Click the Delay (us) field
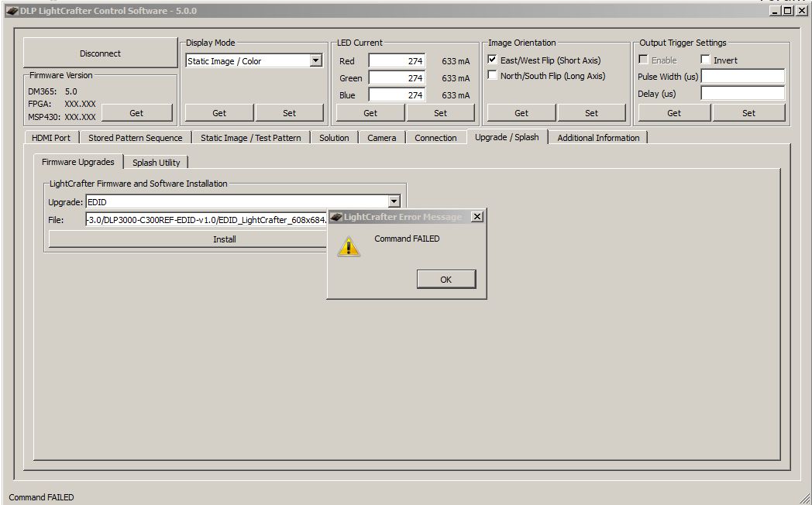The width and height of the screenshot is (812, 505). [x=742, y=93]
